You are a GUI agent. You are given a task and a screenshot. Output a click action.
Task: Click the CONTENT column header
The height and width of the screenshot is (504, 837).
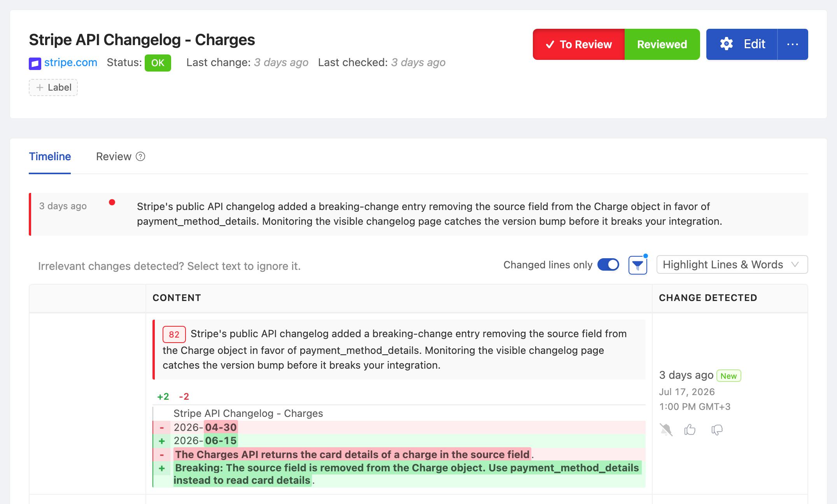[x=177, y=298]
